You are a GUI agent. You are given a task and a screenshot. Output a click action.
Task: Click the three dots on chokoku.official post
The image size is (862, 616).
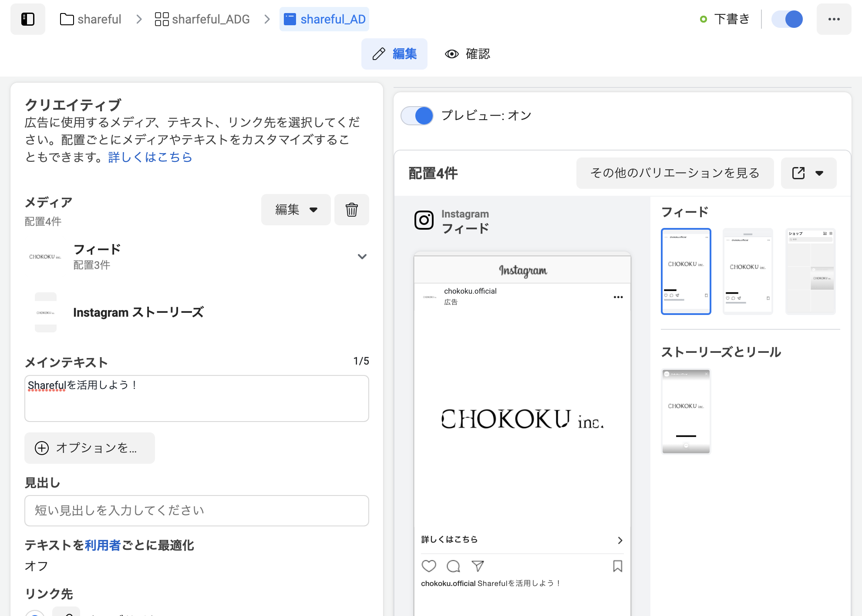click(x=618, y=297)
